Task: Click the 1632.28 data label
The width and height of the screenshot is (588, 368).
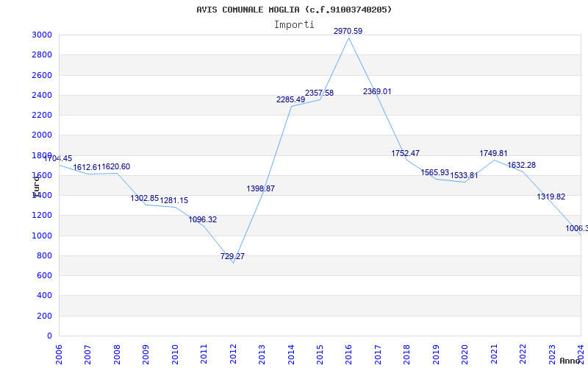Action: tap(522, 165)
